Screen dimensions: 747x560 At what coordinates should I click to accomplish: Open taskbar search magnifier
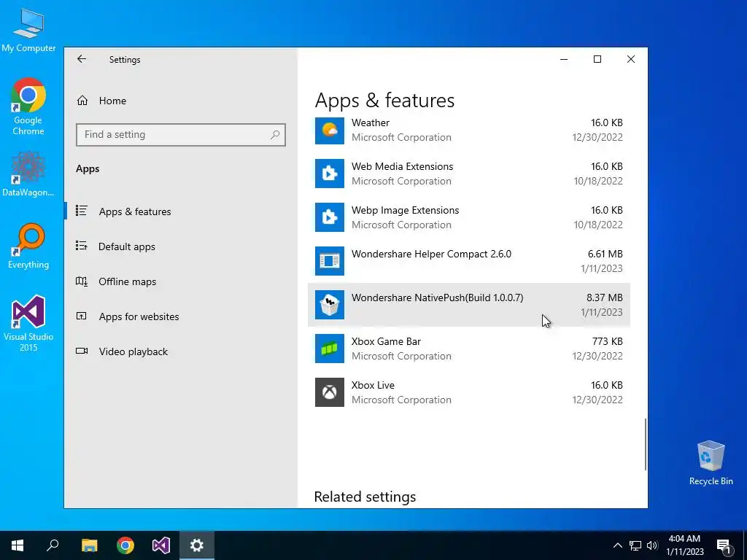click(x=53, y=545)
